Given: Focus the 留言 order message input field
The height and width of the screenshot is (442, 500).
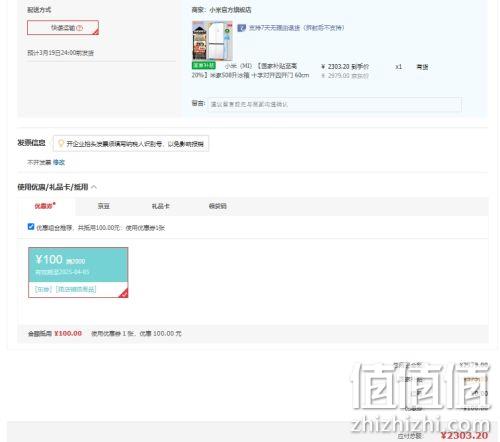Looking at the screenshot, I should (x=335, y=104).
